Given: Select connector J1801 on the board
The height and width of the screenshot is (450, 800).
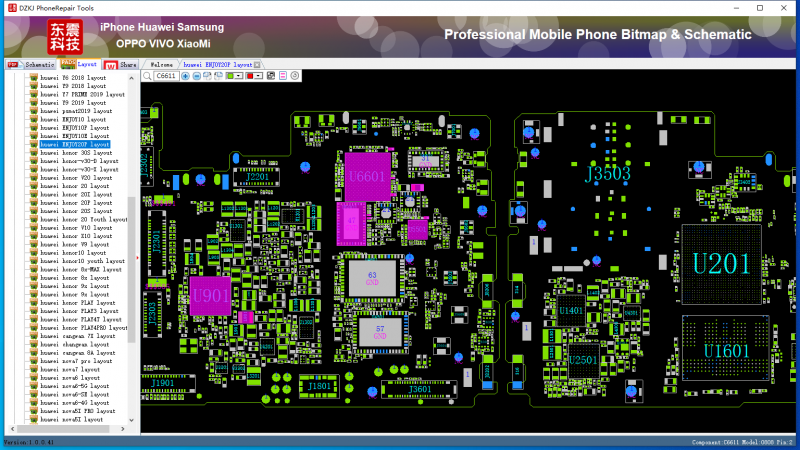Looking at the screenshot, I should click(x=319, y=386).
